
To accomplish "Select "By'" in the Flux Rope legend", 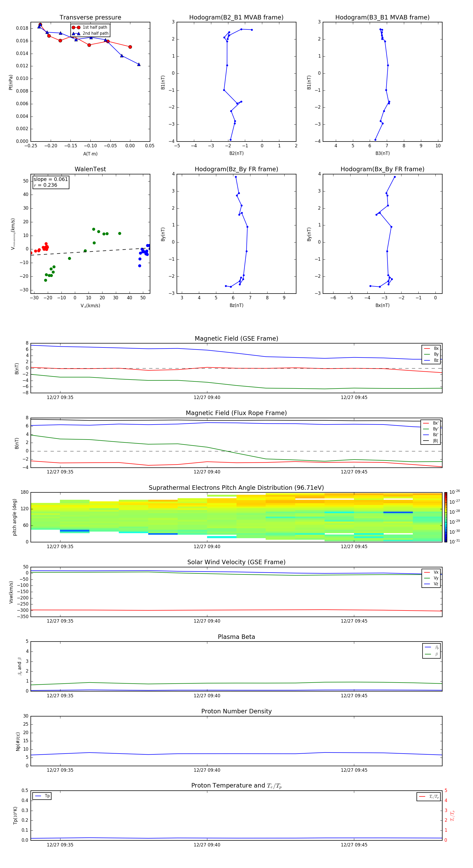I will click(431, 429).
